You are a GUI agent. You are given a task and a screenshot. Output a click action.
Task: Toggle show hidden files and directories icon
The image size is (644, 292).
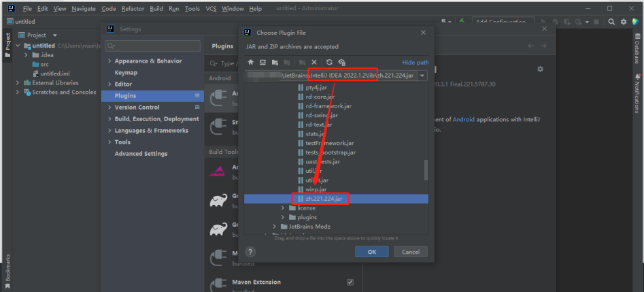click(341, 62)
